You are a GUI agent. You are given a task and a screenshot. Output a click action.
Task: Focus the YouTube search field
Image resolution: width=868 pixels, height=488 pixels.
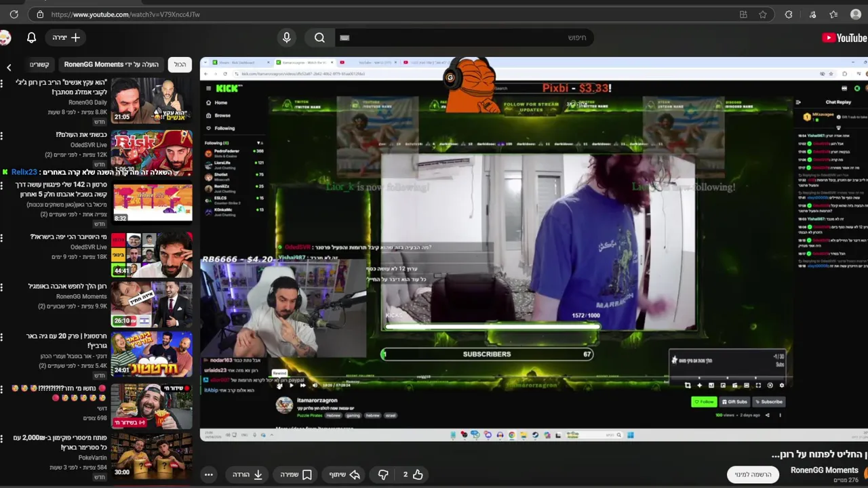click(x=465, y=38)
